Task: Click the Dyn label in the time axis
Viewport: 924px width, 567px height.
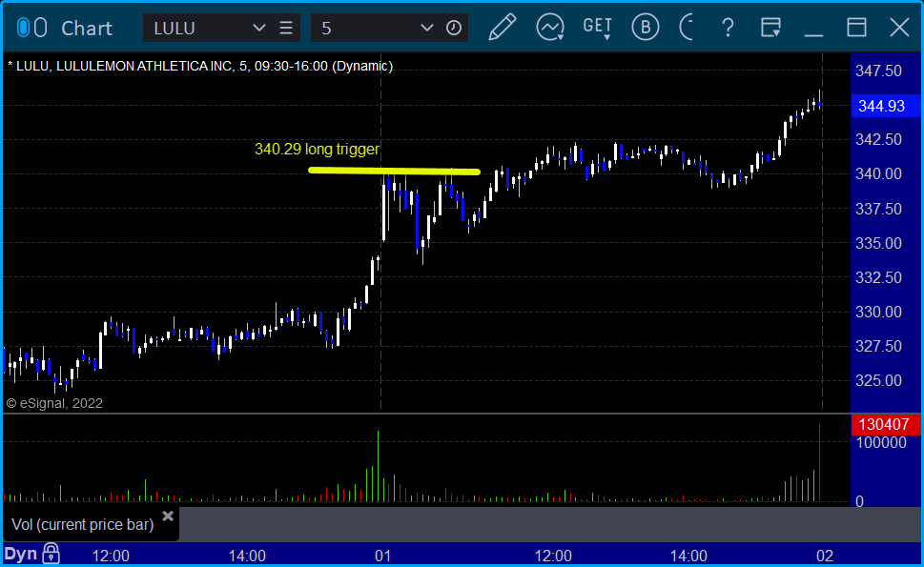Action: (21, 554)
